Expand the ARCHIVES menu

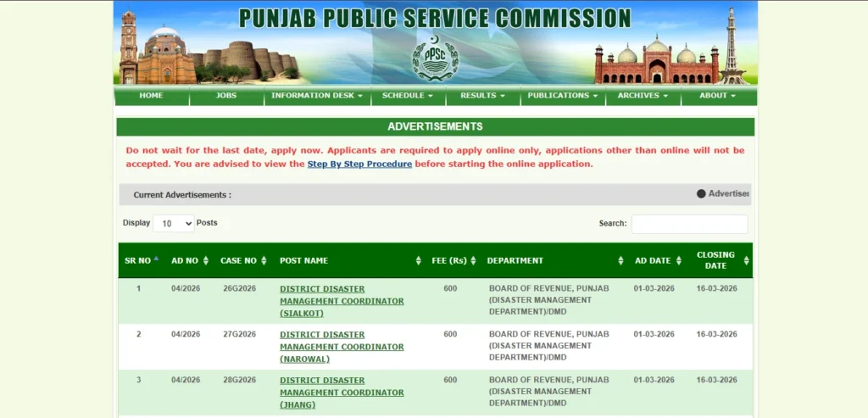click(643, 95)
